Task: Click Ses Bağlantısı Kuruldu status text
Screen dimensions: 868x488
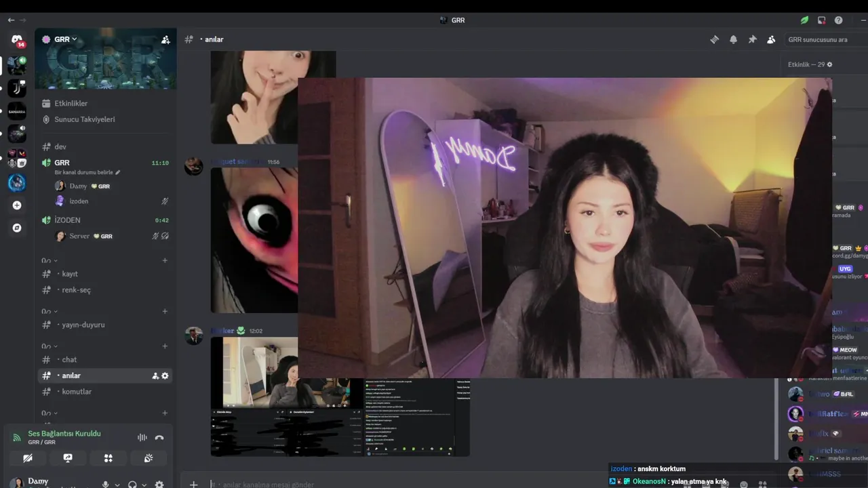Action: pos(64,434)
